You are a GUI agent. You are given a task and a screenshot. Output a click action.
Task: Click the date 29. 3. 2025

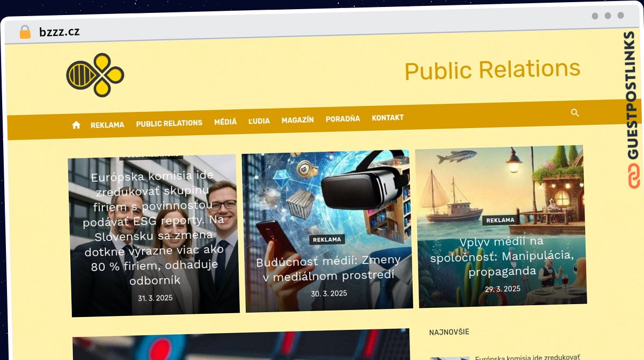tap(503, 289)
